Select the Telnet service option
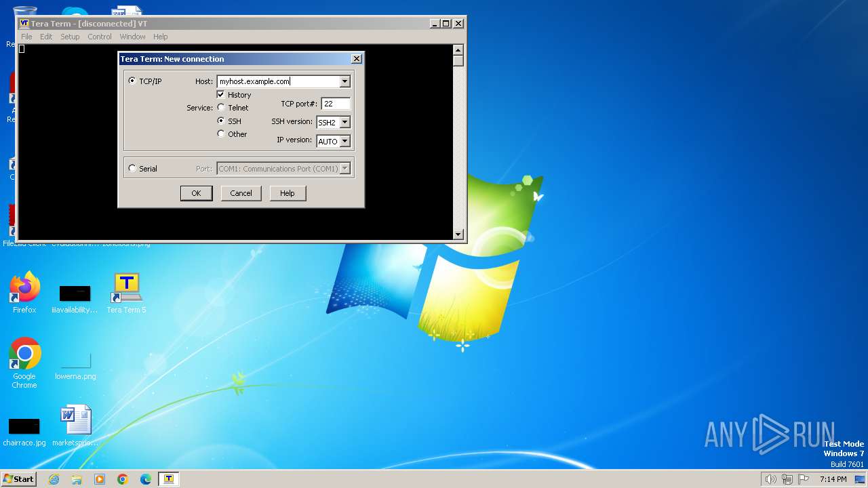The width and height of the screenshot is (868, 488). pyautogui.click(x=221, y=107)
